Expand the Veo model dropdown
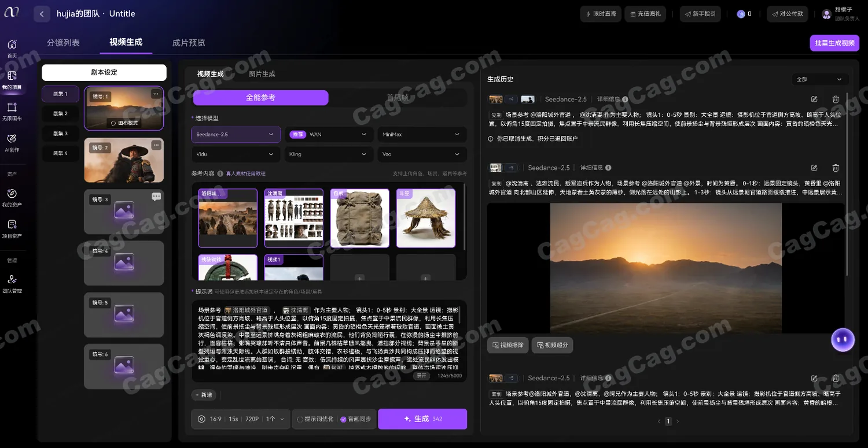Screen dimensions: 868x448 (422, 155)
